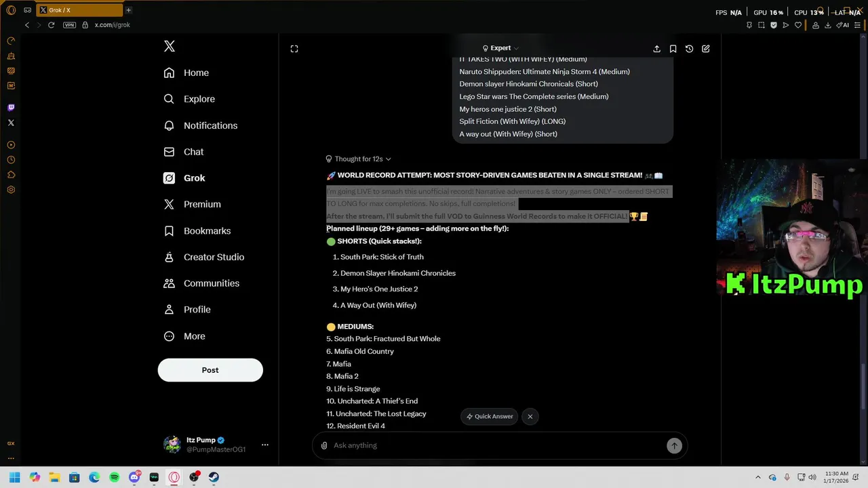Focus the 'Ask anything' input field

tap(498, 445)
